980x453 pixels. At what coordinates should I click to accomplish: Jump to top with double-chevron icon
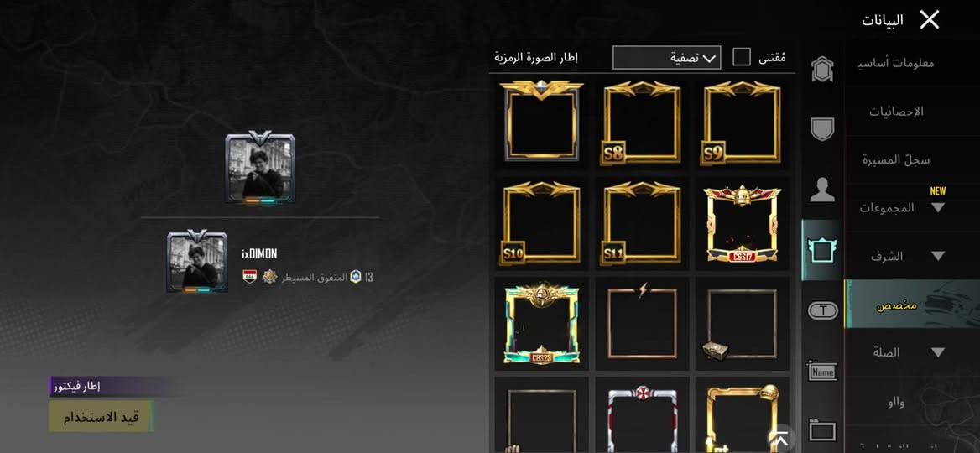780,439
